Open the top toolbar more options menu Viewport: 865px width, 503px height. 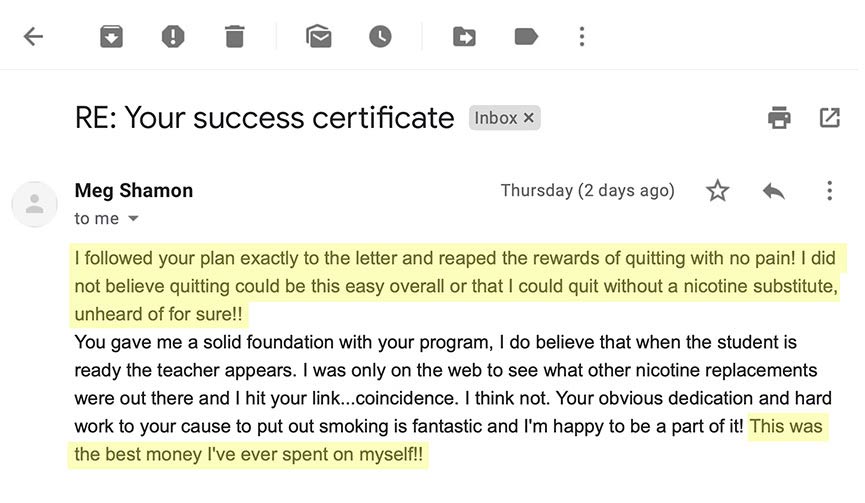582,37
